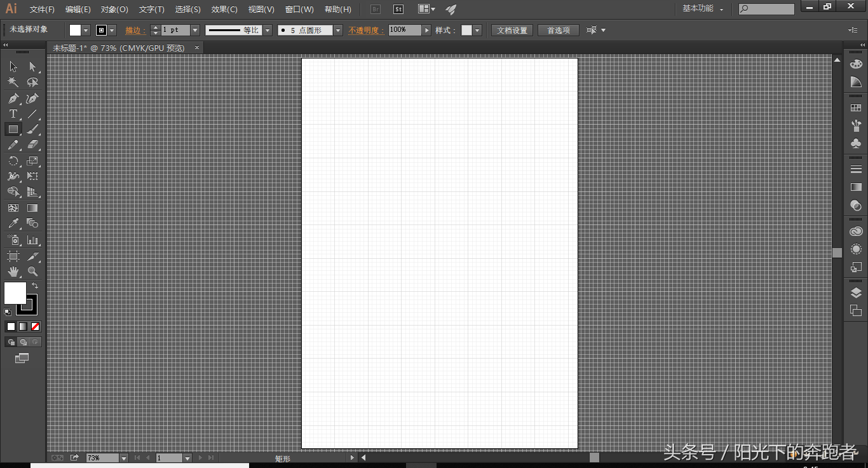This screenshot has width=868, height=468.
Task: Select the Pen tool
Action: 13,99
